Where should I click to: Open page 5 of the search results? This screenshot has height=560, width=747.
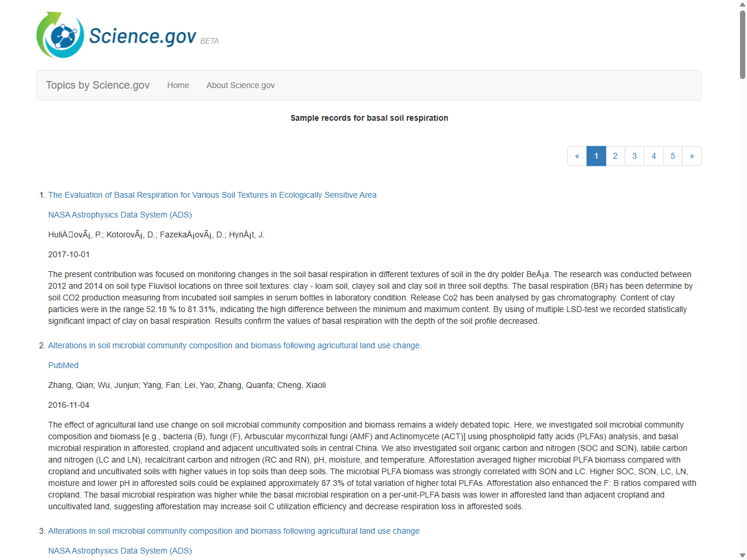point(673,156)
